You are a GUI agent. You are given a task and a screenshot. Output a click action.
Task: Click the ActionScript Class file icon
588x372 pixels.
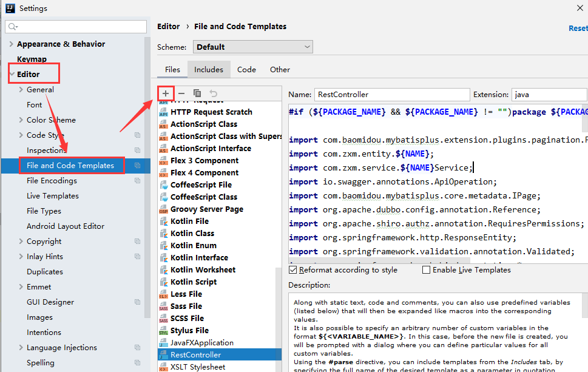point(163,124)
